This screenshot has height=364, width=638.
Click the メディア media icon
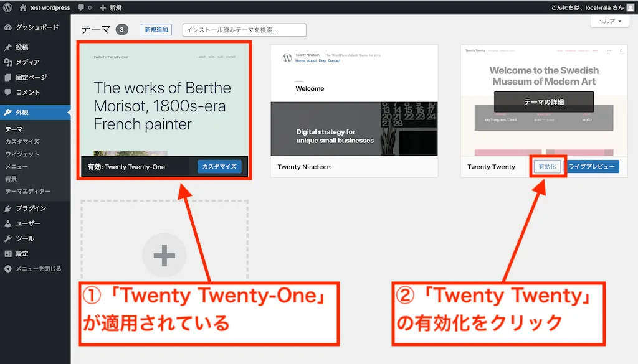(x=7, y=62)
